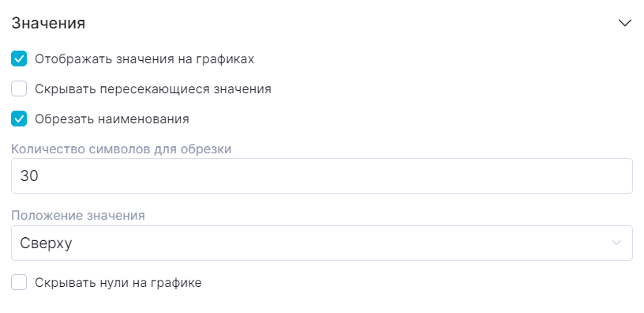Click the Отображать значения на графиках label text
Viewport: 644px width, 313px height.
[x=144, y=59]
